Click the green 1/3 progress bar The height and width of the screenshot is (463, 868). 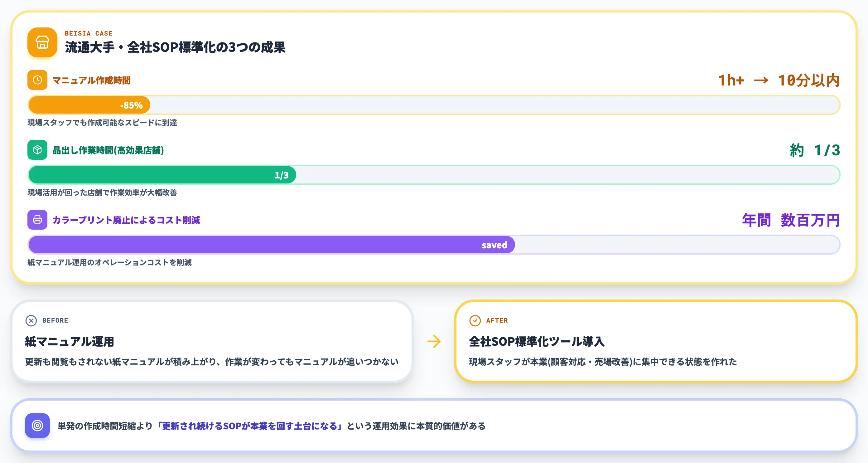pyautogui.click(x=162, y=175)
